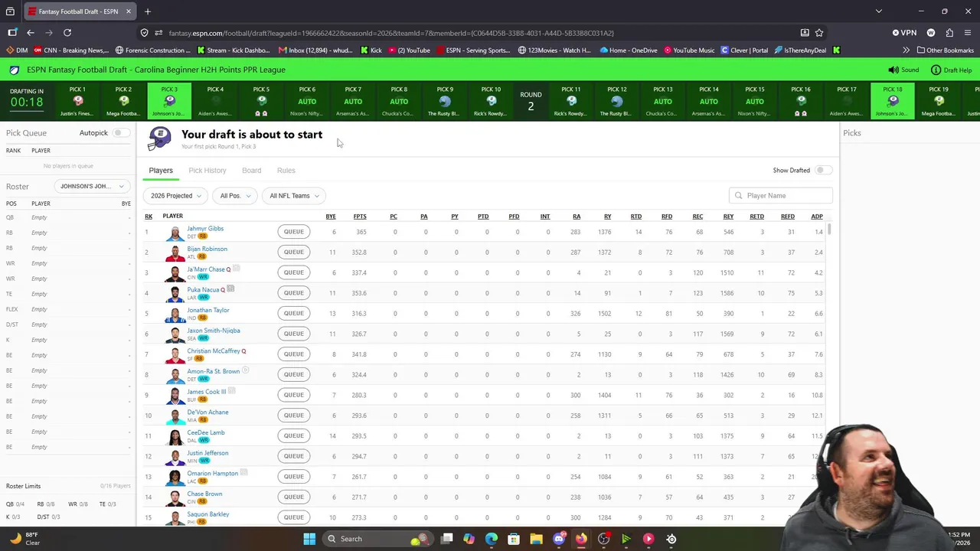Open the Other Bookmarks folder

(945, 51)
